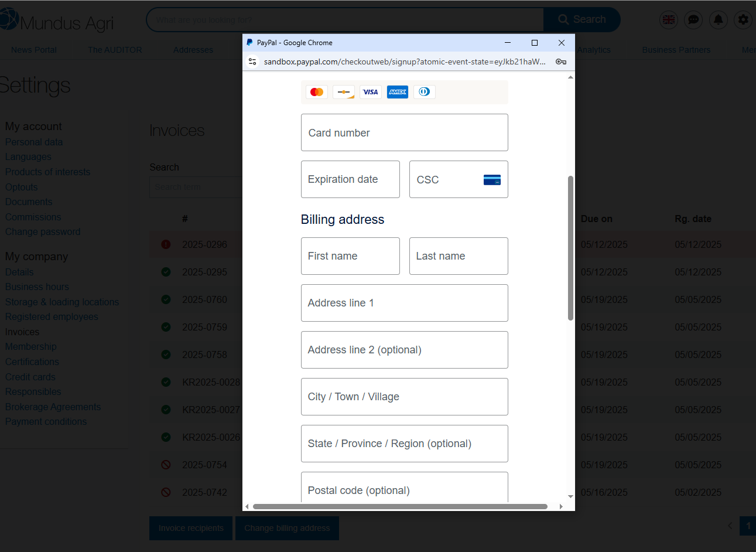Focus the State / Province / Region field

pyautogui.click(x=404, y=444)
